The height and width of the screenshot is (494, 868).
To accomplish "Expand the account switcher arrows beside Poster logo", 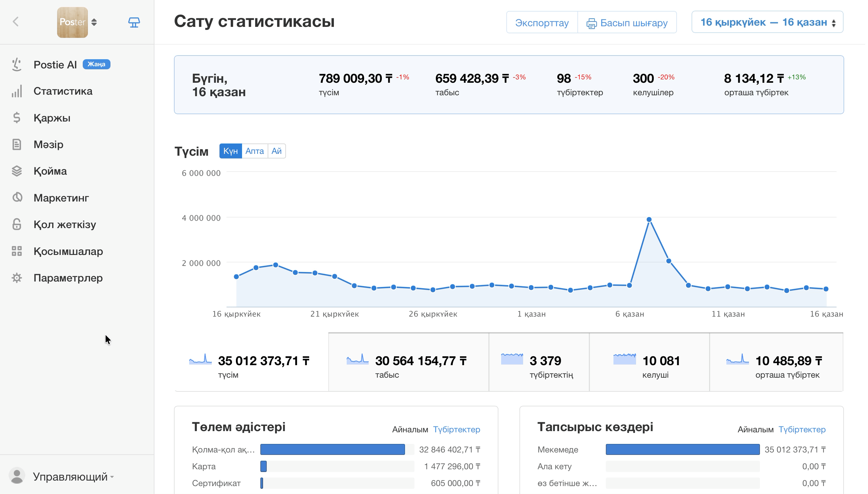I will tap(94, 22).
